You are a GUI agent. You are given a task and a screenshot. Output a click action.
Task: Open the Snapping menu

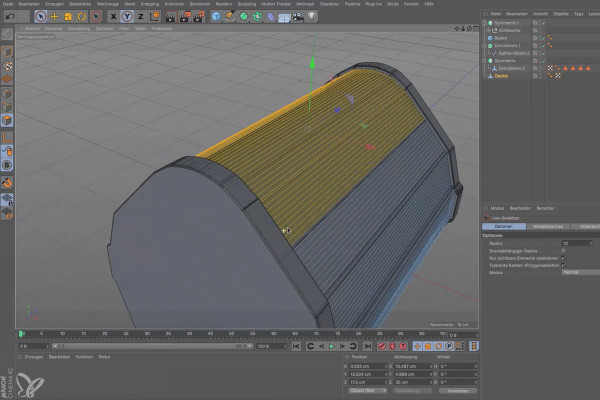[150, 4]
